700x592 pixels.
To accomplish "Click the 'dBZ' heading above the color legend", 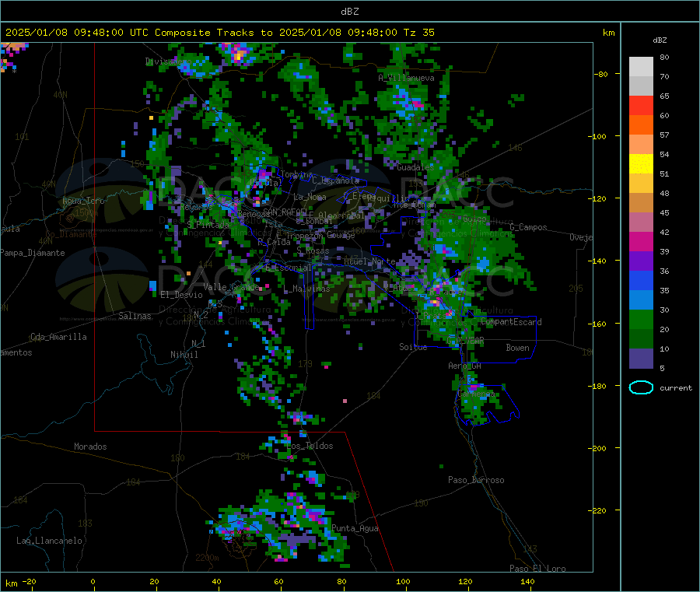I will [660, 40].
